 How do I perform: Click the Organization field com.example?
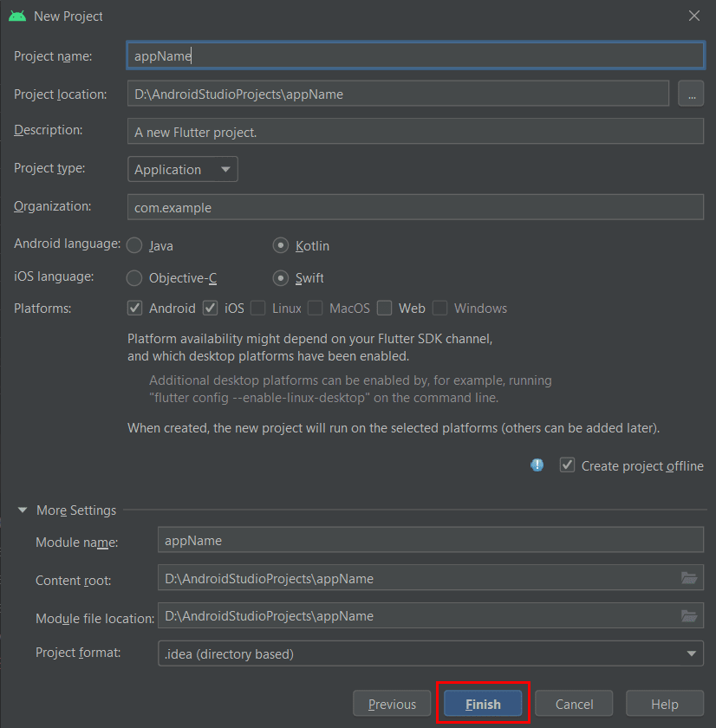pyautogui.click(x=415, y=207)
